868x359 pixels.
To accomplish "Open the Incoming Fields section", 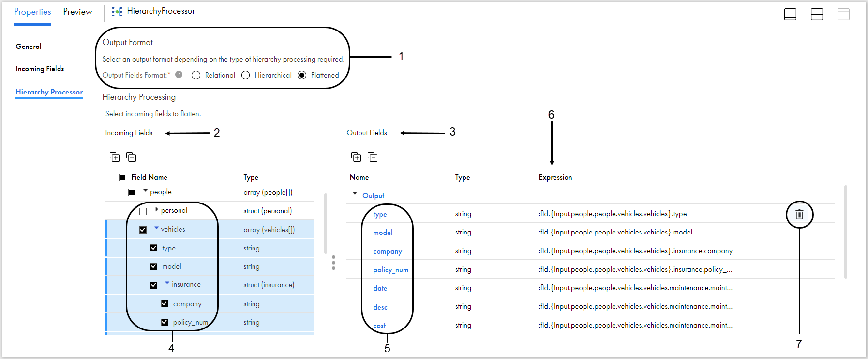I will [40, 69].
